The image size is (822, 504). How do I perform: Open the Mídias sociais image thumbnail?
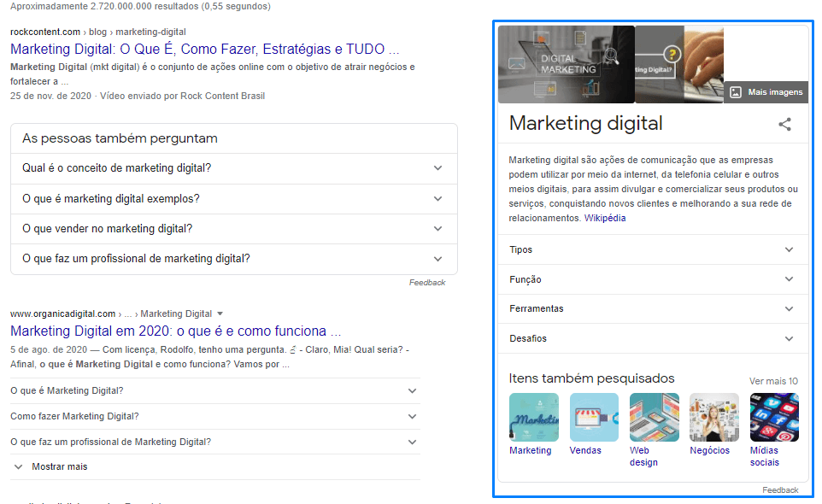pos(774,417)
